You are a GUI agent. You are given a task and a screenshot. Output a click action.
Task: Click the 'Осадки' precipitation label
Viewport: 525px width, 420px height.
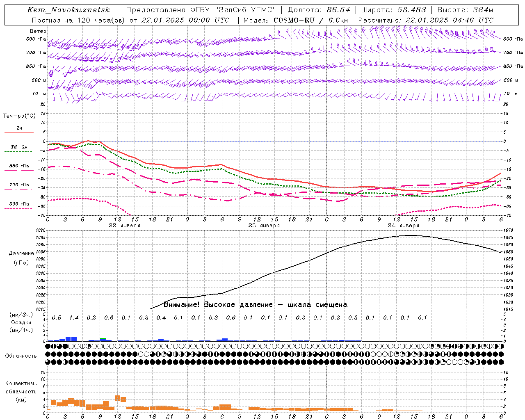point(21,322)
